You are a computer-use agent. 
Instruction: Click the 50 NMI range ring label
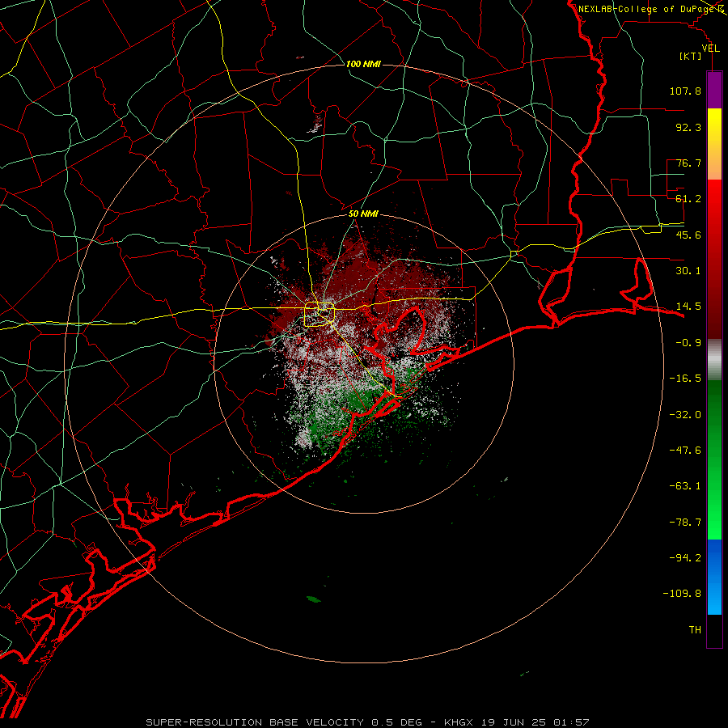(x=363, y=214)
